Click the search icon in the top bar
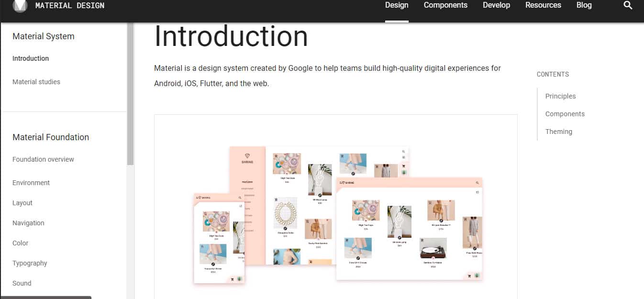This screenshot has width=644, height=299. click(x=628, y=5)
